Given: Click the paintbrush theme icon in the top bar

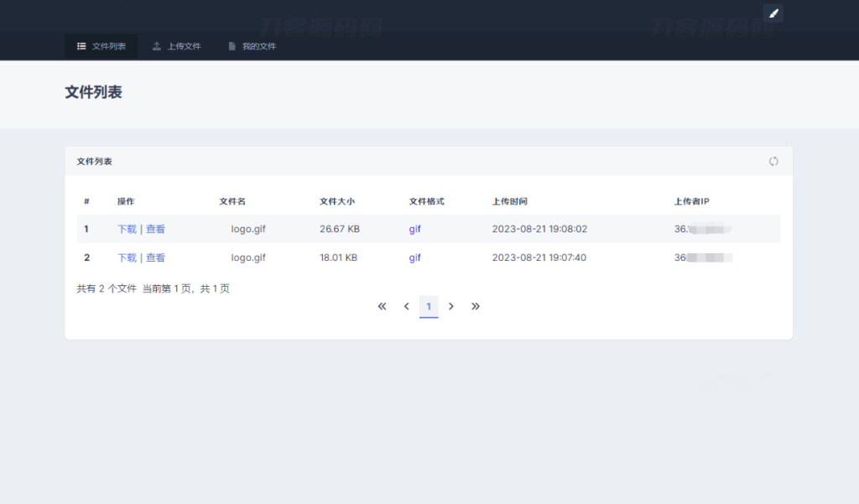Looking at the screenshot, I should [773, 13].
